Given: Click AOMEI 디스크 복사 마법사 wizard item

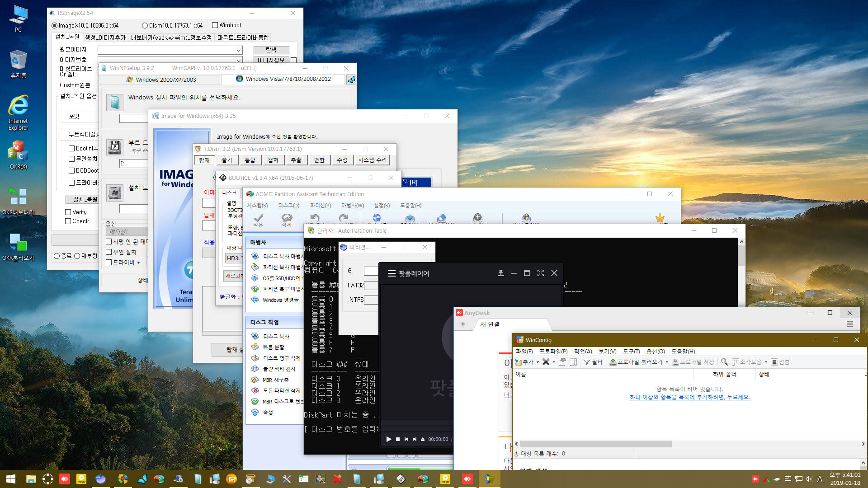Looking at the screenshot, I should coord(278,256).
